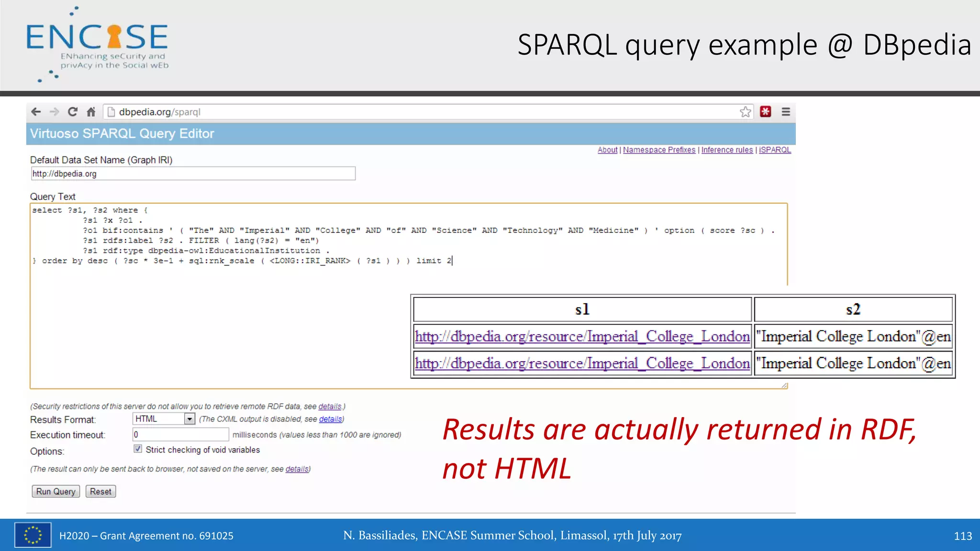Screen dimensions: 980x551
Task: Click the browser back arrow
Action: pyautogui.click(x=36, y=112)
